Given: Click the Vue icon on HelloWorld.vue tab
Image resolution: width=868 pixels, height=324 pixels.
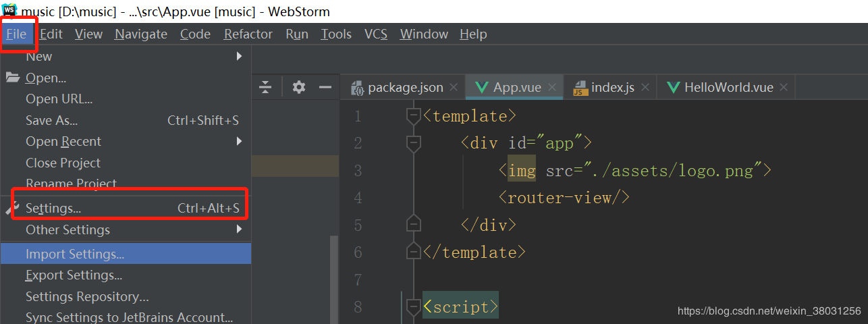Looking at the screenshot, I should click(x=673, y=87).
